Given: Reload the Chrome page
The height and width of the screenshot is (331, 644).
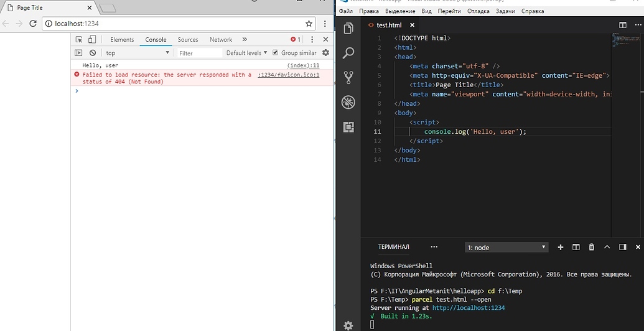Looking at the screenshot, I should tap(33, 24).
